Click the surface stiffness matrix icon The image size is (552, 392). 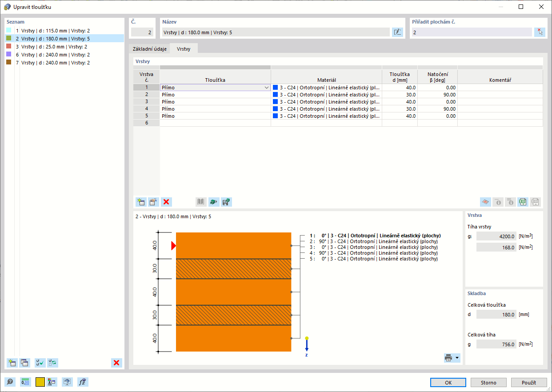point(486,202)
